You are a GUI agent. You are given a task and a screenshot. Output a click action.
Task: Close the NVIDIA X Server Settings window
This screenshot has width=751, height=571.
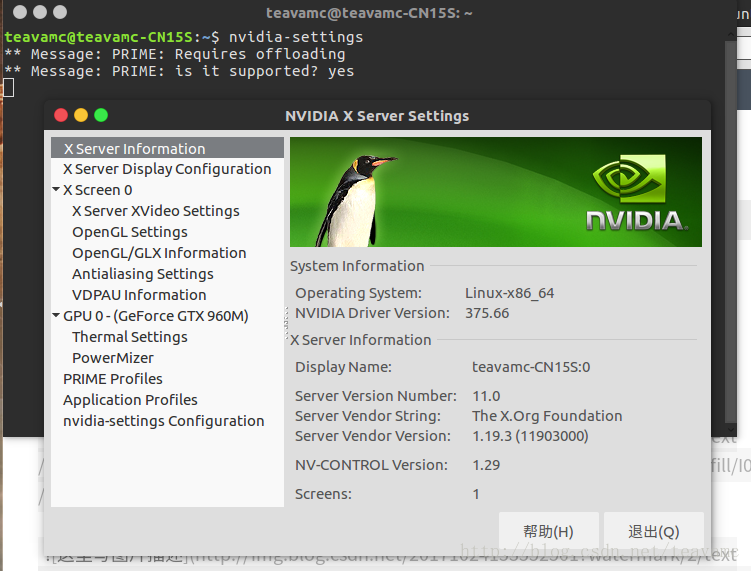click(x=61, y=115)
